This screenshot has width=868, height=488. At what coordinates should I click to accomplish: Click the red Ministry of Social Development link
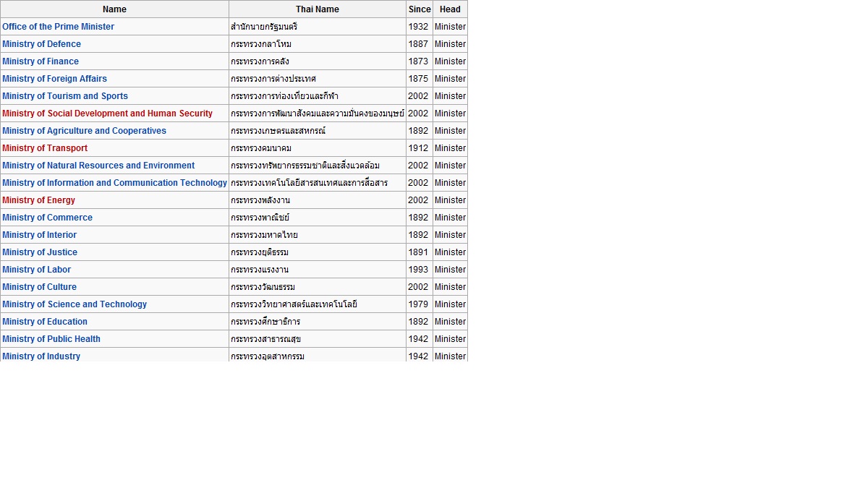(x=108, y=114)
